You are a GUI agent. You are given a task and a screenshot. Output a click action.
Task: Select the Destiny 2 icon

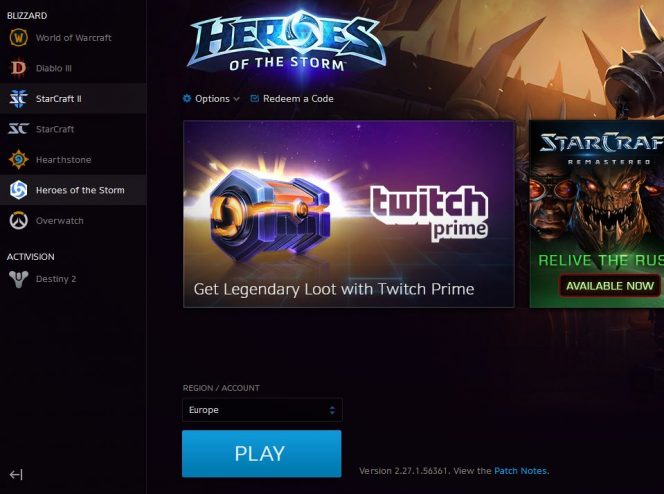(19, 279)
